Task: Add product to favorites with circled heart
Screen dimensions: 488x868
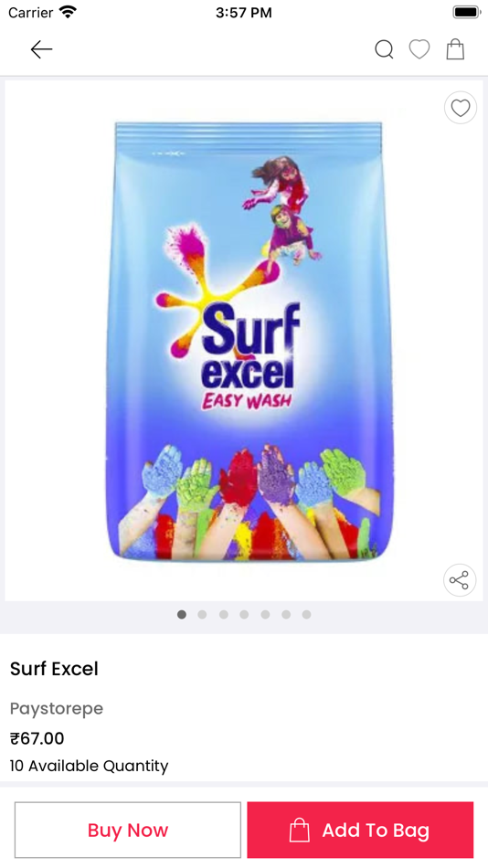Action: (x=461, y=108)
